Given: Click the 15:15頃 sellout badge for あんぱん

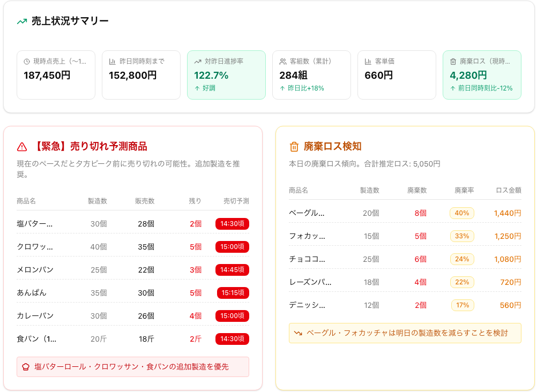Looking at the screenshot, I should click(232, 293).
